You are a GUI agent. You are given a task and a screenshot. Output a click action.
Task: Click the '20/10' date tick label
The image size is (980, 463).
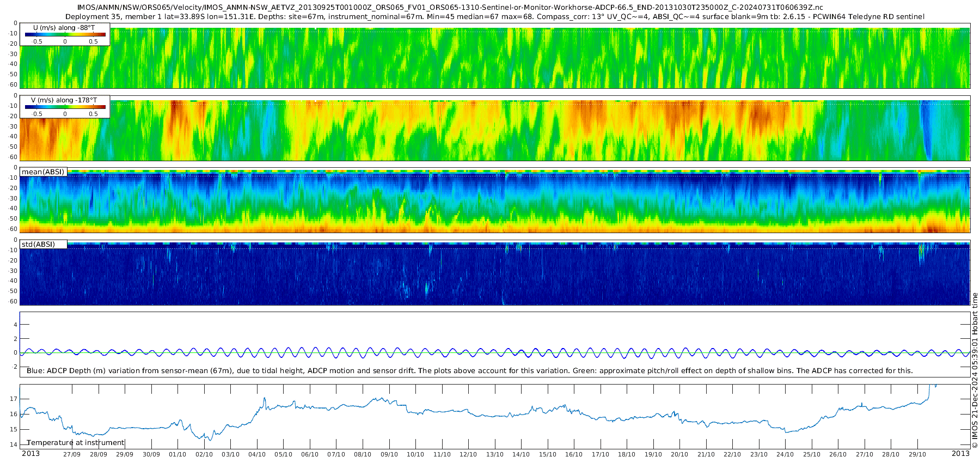coord(679,454)
